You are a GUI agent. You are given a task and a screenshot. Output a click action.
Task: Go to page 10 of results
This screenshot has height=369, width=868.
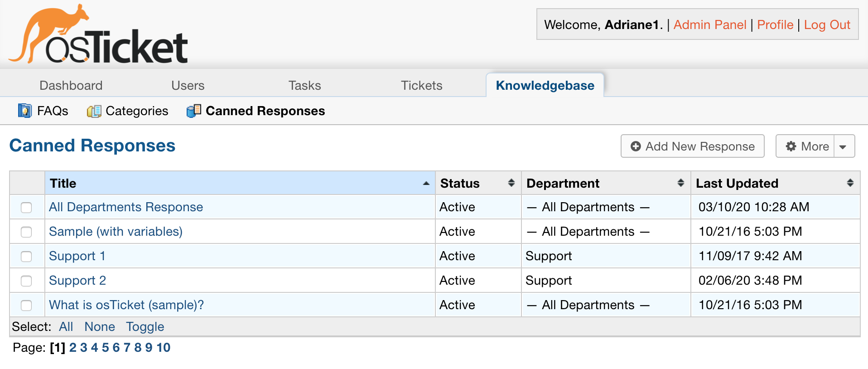(163, 348)
